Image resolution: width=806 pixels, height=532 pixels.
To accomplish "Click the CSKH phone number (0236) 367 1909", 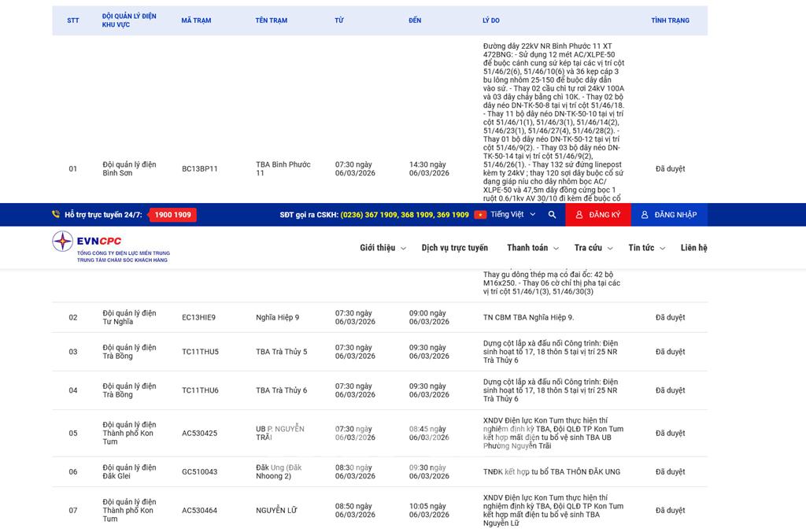I will click(368, 215).
